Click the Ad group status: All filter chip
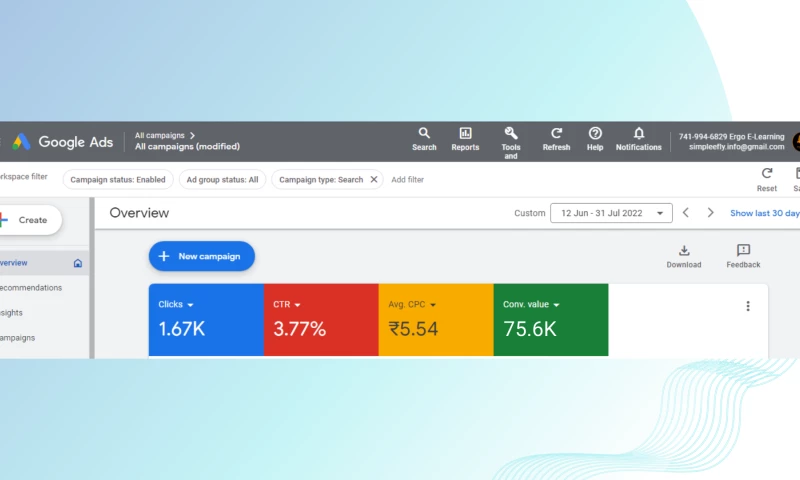Image resolution: width=800 pixels, height=480 pixels. click(x=222, y=180)
